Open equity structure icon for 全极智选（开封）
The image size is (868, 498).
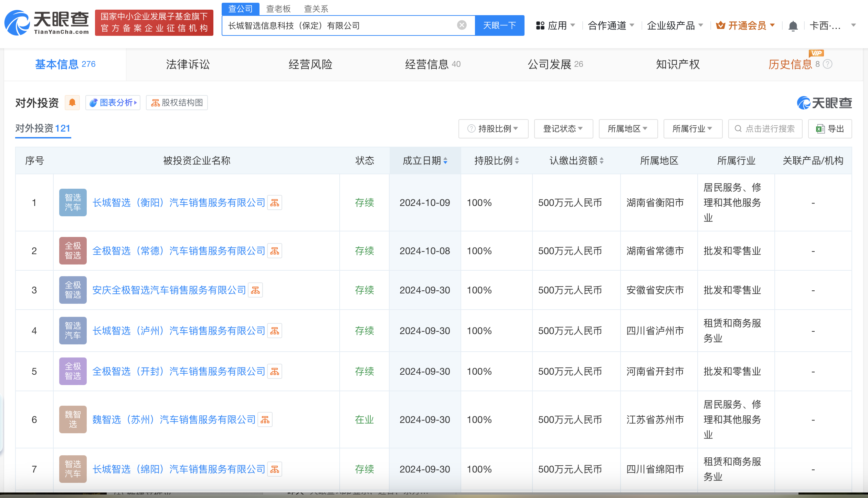click(275, 371)
